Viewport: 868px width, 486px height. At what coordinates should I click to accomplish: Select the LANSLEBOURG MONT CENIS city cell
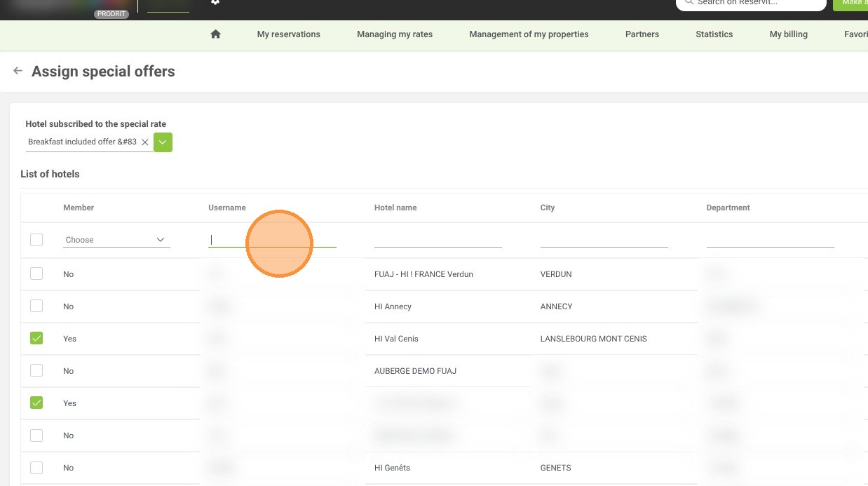pos(594,339)
